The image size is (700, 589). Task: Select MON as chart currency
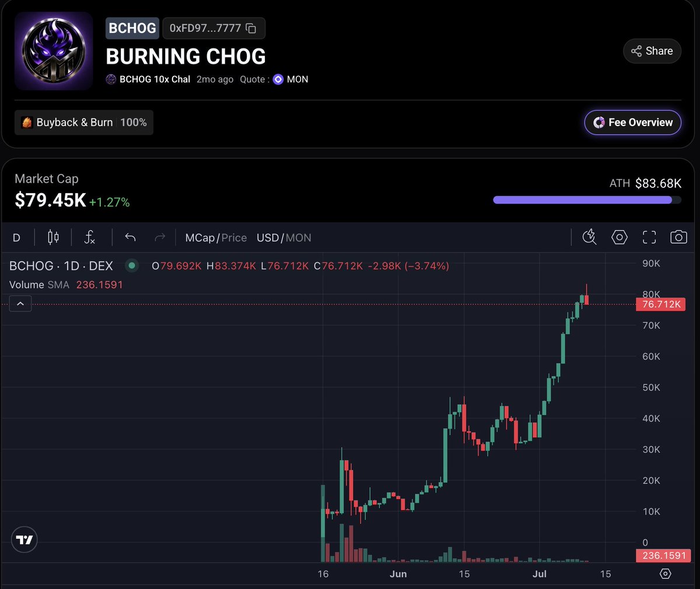[x=299, y=238]
